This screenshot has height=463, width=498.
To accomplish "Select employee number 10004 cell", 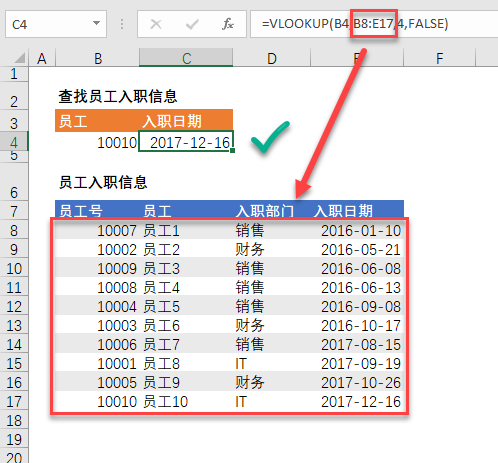I will point(97,306).
